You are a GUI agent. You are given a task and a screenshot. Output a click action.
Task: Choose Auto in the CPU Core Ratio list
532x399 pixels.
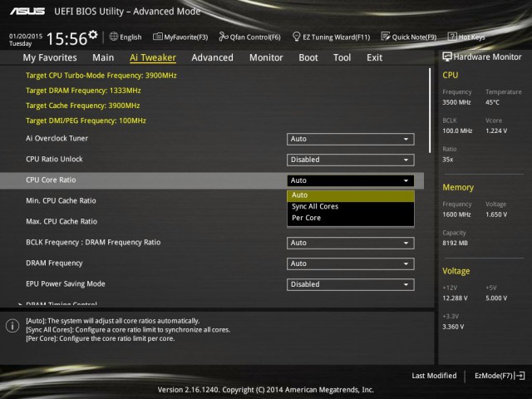351,195
